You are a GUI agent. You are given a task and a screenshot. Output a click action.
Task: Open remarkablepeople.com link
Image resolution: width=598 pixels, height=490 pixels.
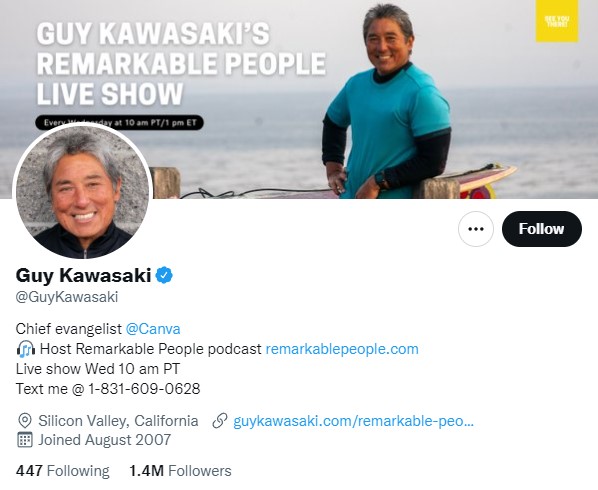(x=342, y=349)
